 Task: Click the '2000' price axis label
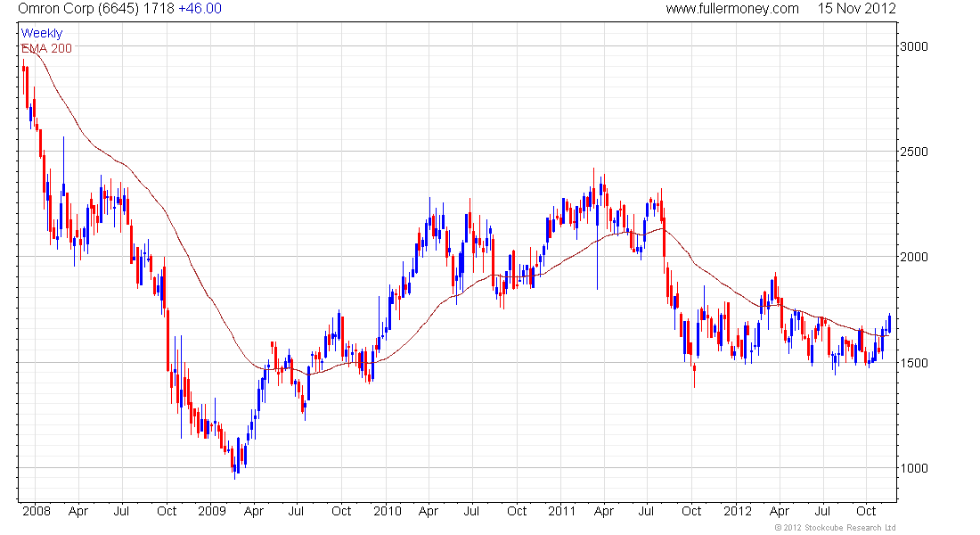click(914, 257)
